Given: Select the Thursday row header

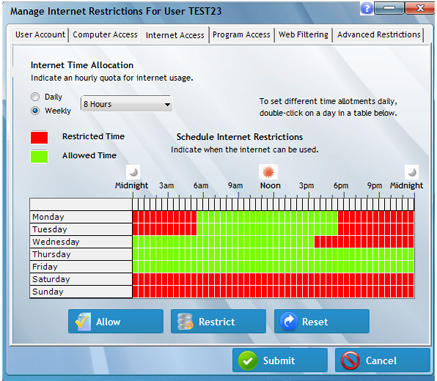Looking at the screenshot, I should [81, 254].
